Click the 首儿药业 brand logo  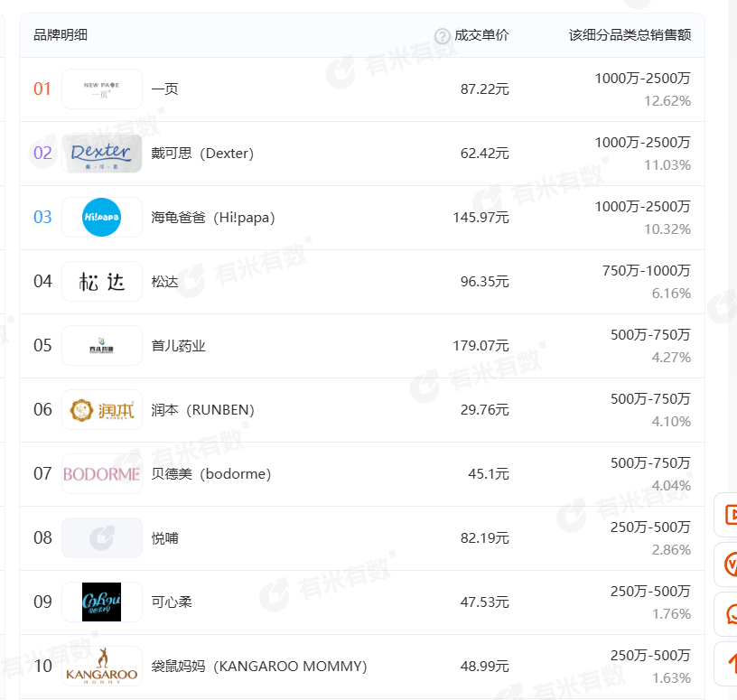pyautogui.click(x=102, y=346)
